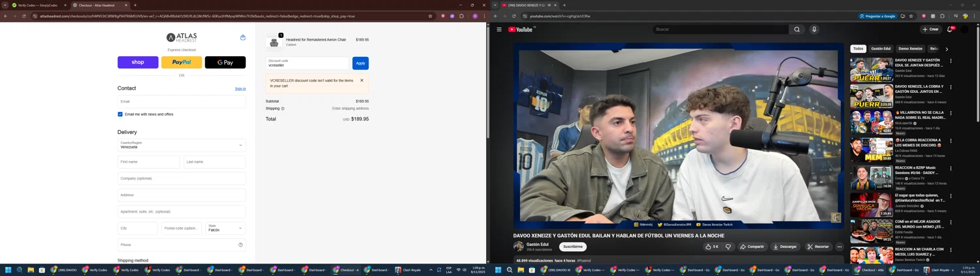Apply the discount code

361,63
